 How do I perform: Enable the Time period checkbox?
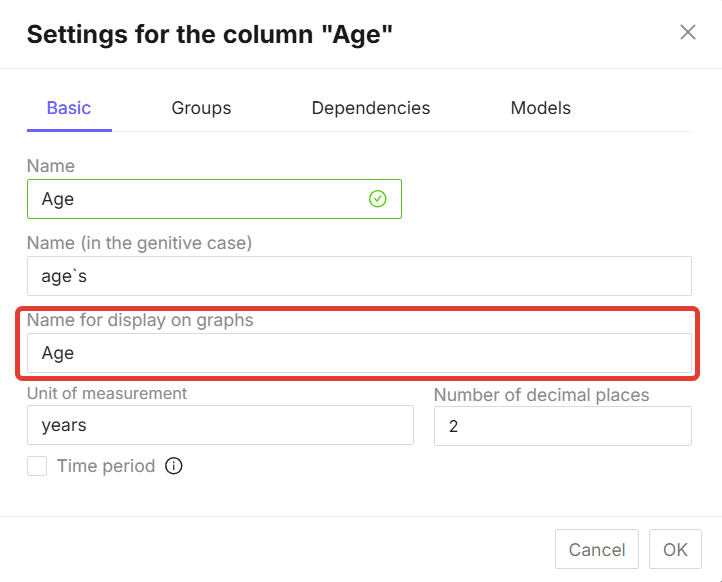pyautogui.click(x=37, y=466)
